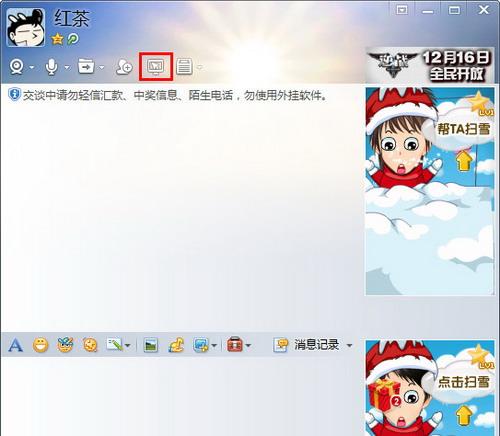Click the send file folder icon
This screenshot has width=500, height=436.
tap(86, 66)
